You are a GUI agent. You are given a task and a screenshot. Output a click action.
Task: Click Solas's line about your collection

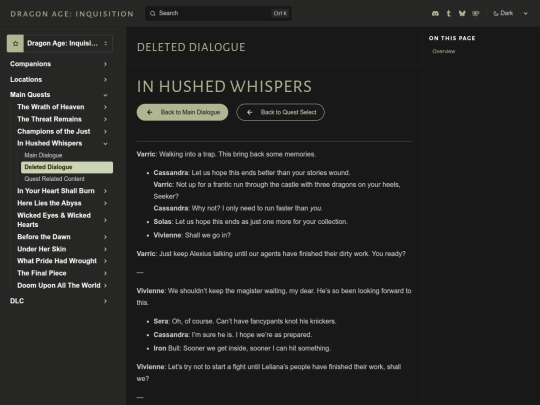click(251, 222)
